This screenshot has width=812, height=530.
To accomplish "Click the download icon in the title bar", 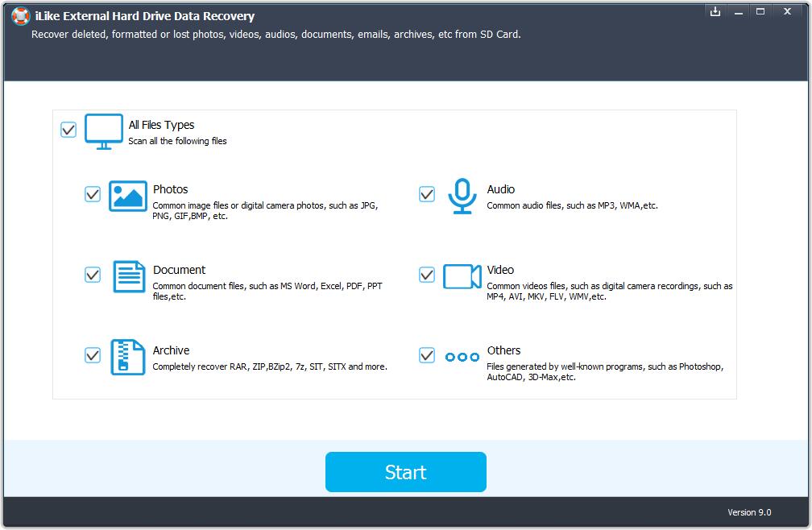I will pos(715,12).
